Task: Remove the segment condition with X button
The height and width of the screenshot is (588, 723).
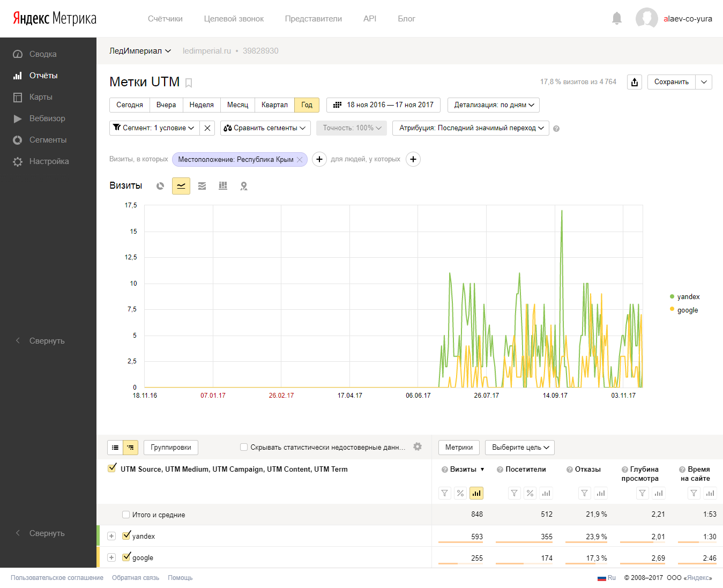Action: (207, 128)
